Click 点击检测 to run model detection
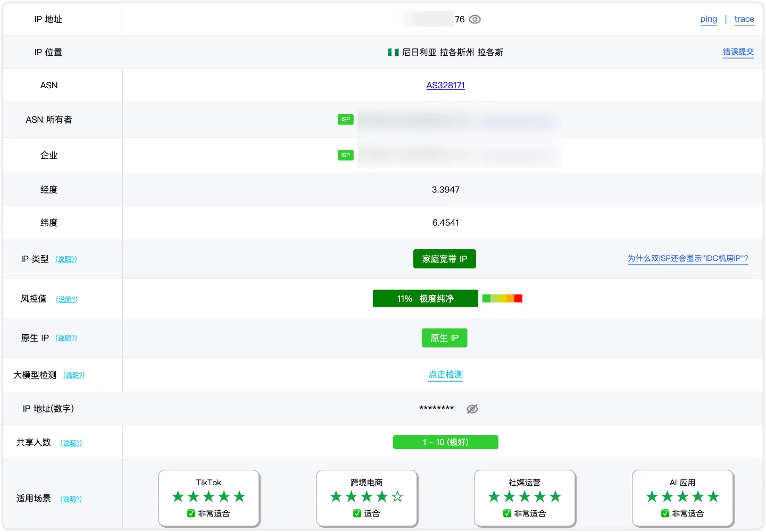 pyautogui.click(x=446, y=375)
